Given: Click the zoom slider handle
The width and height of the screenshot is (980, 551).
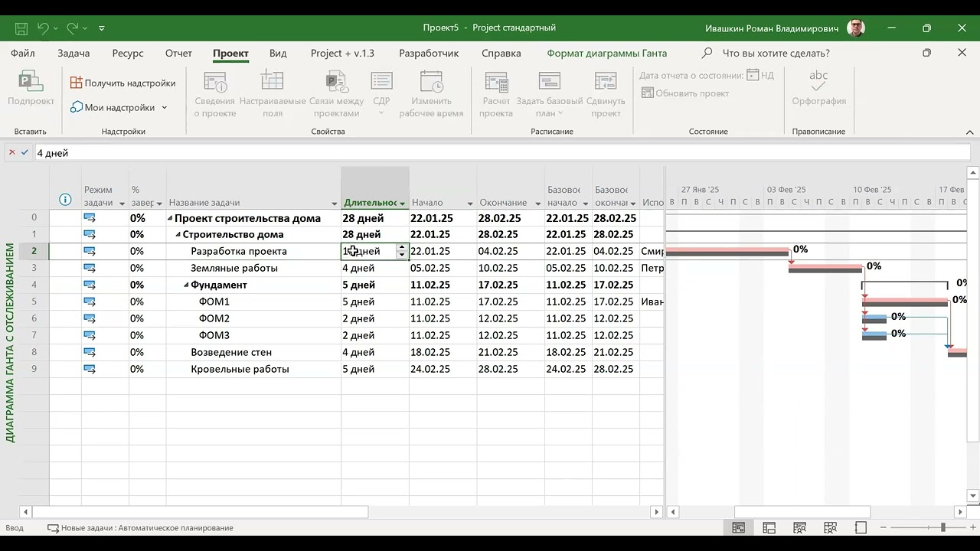Looking at the screenshot, I should [942, 528].
